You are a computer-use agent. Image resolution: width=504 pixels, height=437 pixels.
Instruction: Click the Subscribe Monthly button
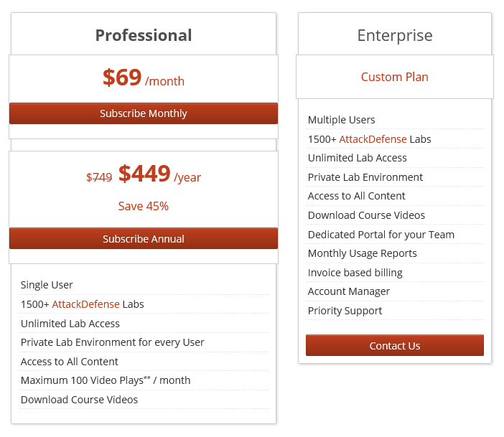click(143, 113)
